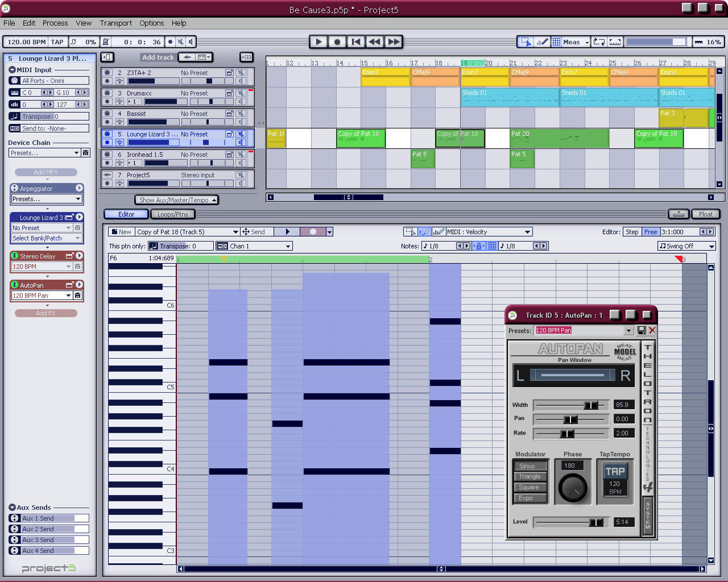Toggle the metronome icon beside the time display
This screenshot has width=728, height=582.
pyautogui.click(x=105, y=41)
